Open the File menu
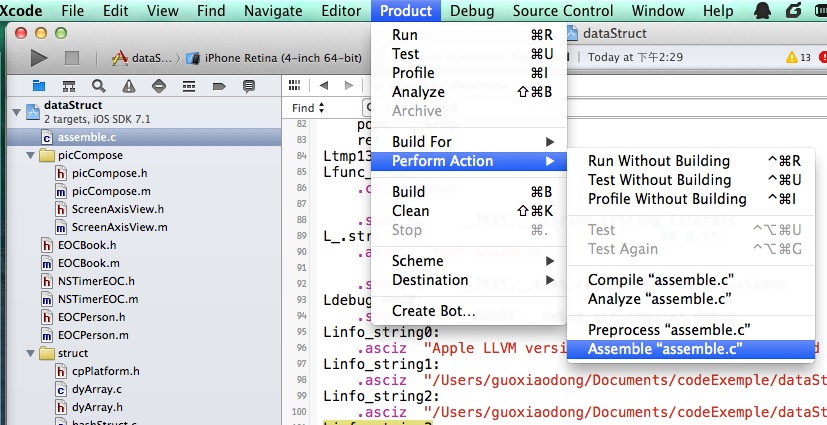The width and height of the screenshot is (827, 425). pyautogui.click(x=73, y=11)
